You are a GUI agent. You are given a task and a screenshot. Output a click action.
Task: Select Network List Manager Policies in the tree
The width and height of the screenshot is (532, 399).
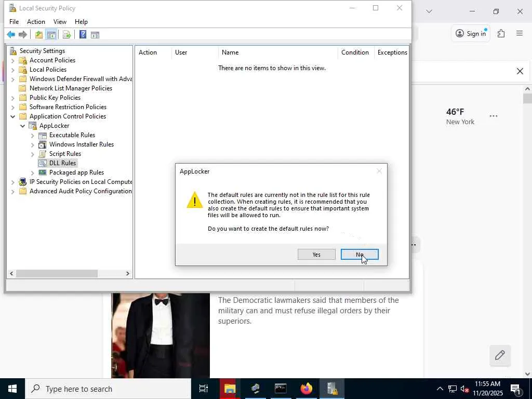(x=71, y=88)
